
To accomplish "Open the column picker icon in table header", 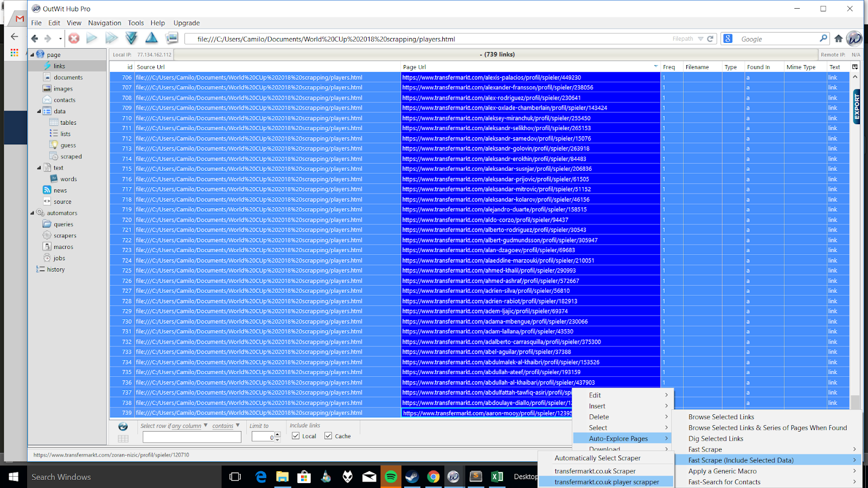I will click(x=855, y=67).
